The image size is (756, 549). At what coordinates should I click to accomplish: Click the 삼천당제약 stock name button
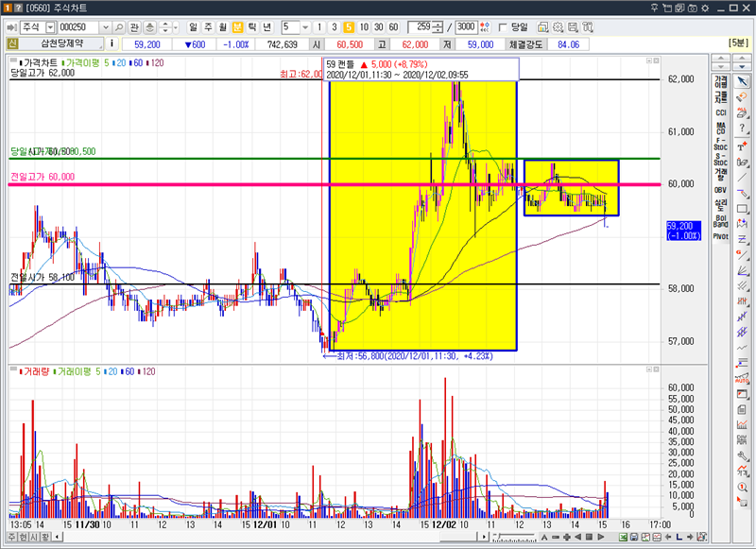tap(61, 43)
